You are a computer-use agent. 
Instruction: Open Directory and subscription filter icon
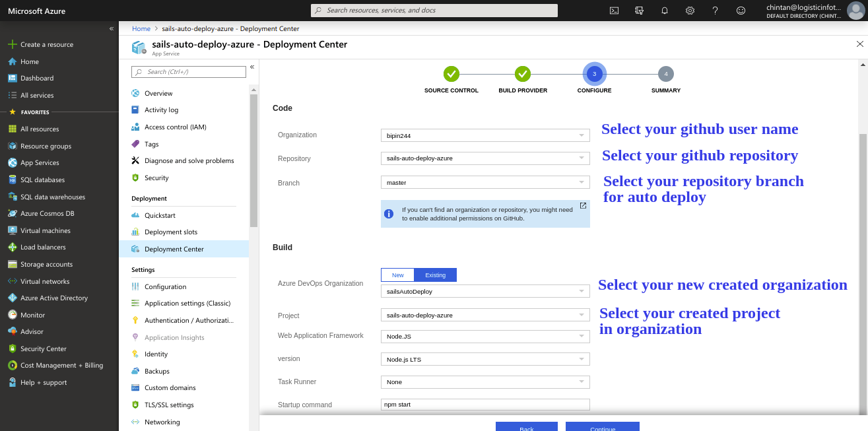[639, 11]
